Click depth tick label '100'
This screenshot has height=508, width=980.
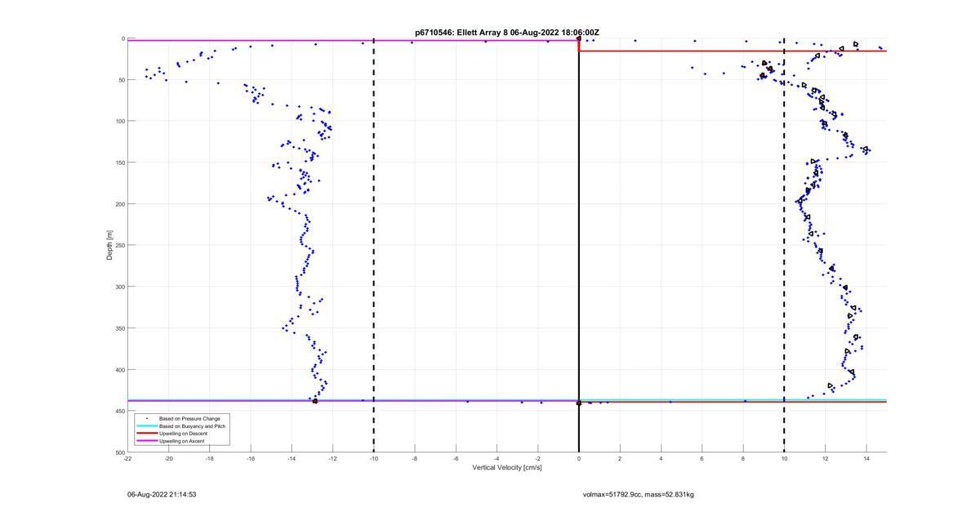click(119, 121)
